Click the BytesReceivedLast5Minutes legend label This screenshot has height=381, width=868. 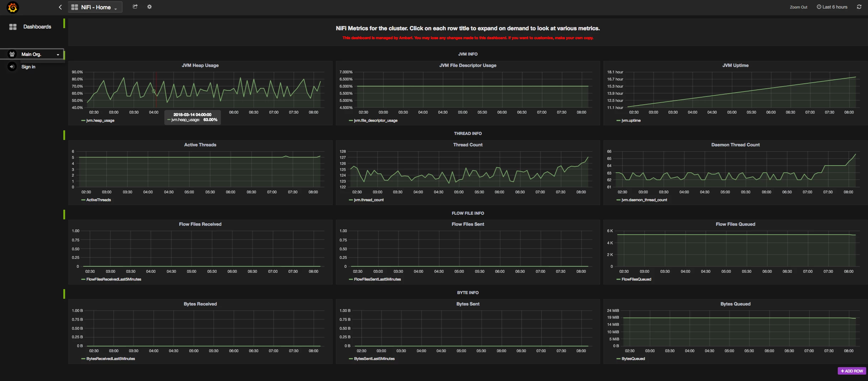(111, 359)
